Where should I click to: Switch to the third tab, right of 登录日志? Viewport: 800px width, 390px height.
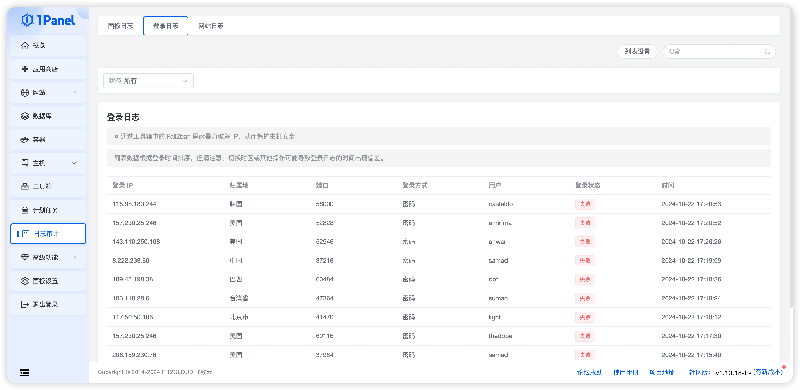(210, 26)
